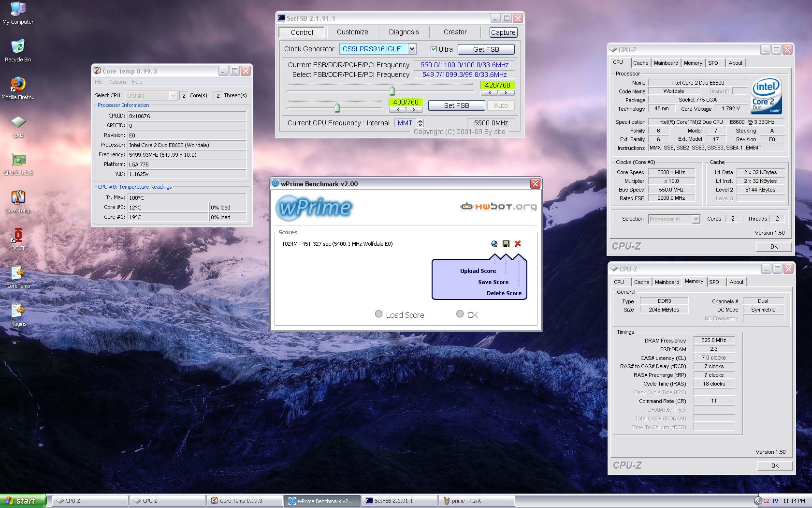Select the OCCT desktop icon
Viewport: 812px width, 508px height.
click(x=18, y=239)
